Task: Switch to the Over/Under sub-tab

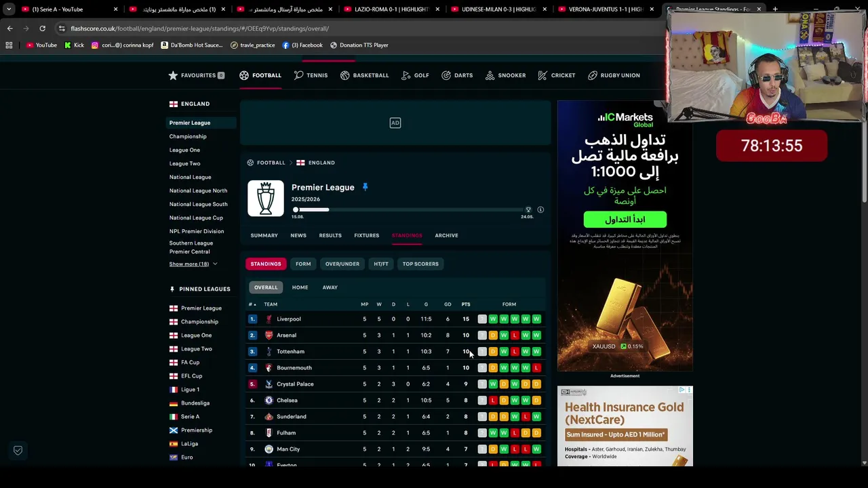Action: pyautogui.click(x=342, y=264)
